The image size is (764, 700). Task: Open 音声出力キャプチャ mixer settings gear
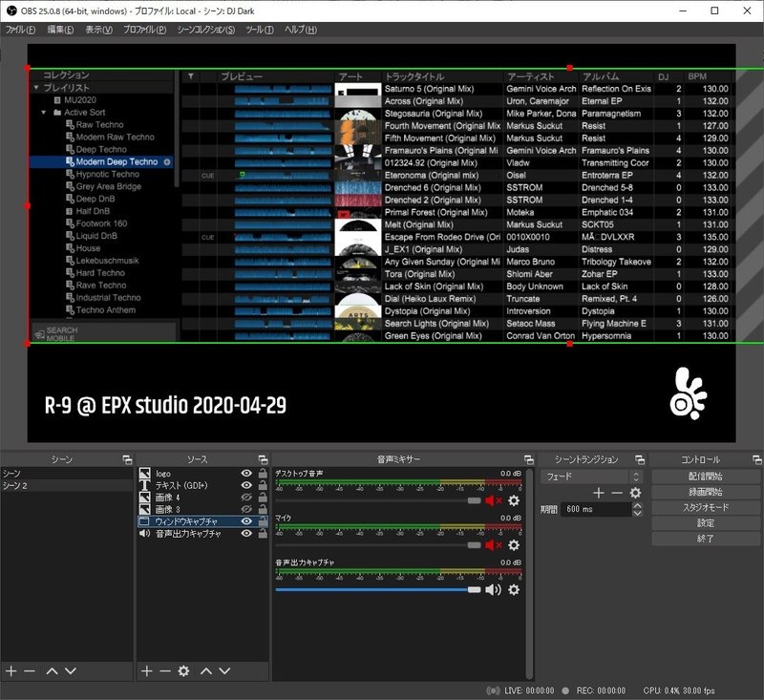tap(514, 589)
